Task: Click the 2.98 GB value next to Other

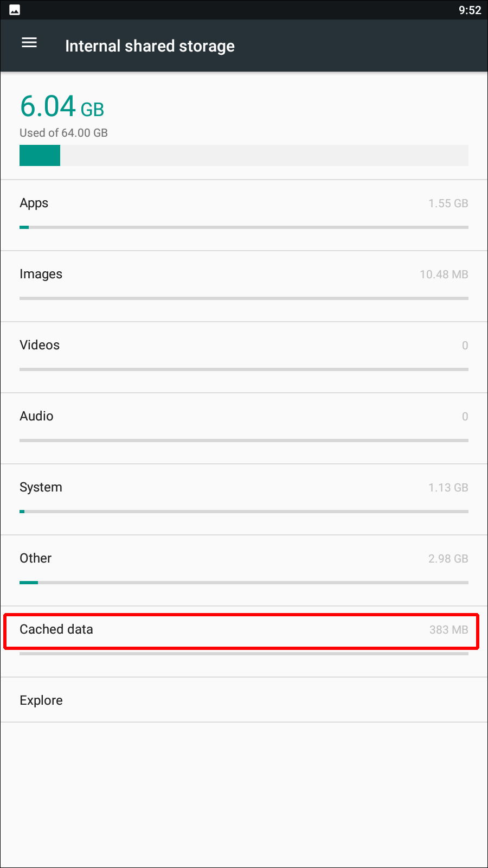Action: pos(448,558)
